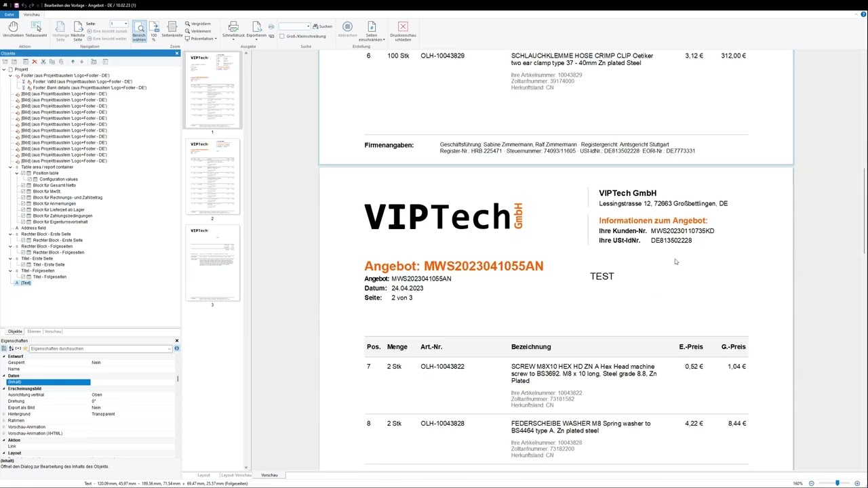Click the red delete icon in Objekte toolbar

(x=34, y=62)
